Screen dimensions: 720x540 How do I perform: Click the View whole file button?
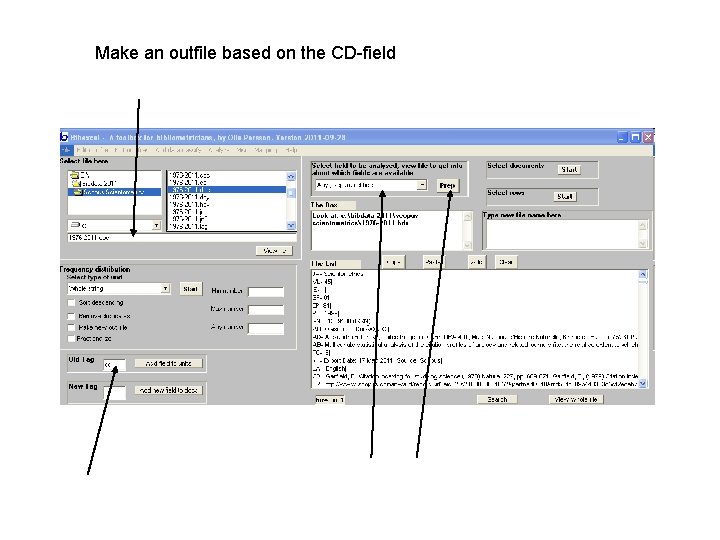[576, 399]
